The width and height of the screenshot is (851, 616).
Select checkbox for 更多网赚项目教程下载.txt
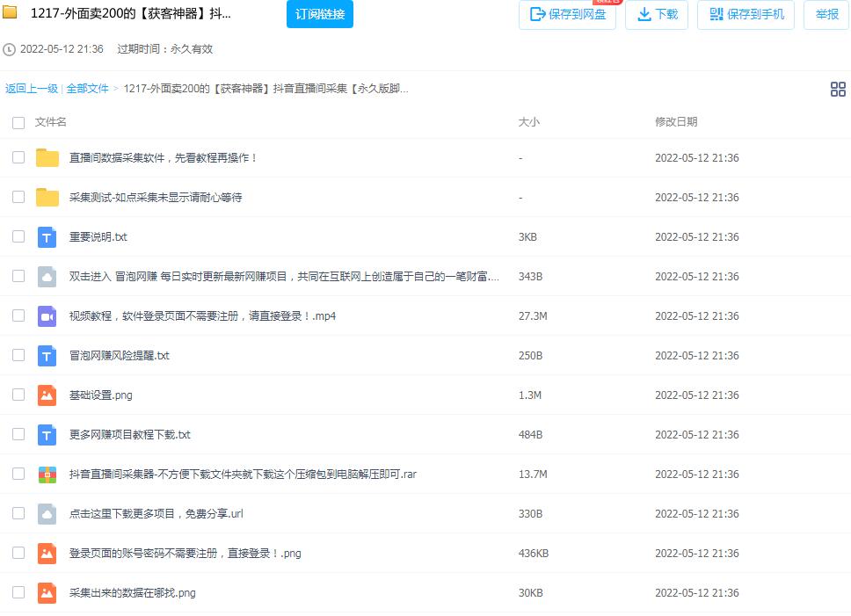[18, 434]
